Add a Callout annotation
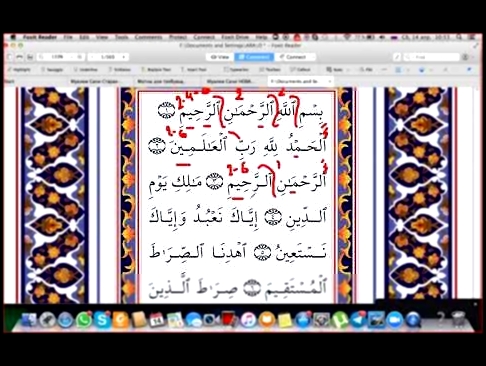 pos(300,70)
